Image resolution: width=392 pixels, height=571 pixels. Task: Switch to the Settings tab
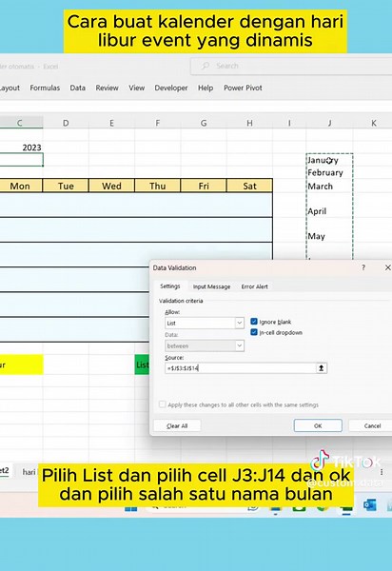[170, 286]
